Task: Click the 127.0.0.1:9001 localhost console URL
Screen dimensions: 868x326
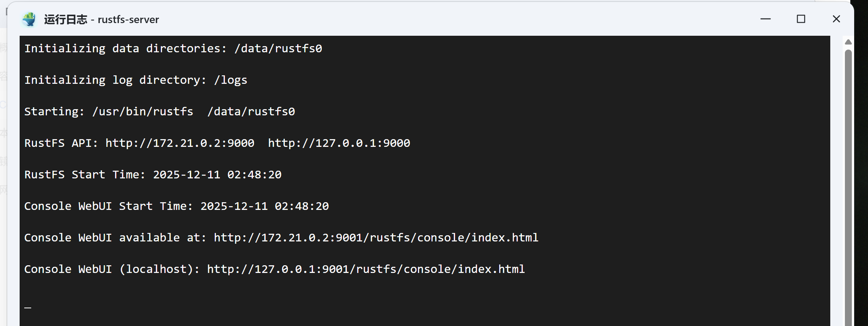Action: click(366, 269)
